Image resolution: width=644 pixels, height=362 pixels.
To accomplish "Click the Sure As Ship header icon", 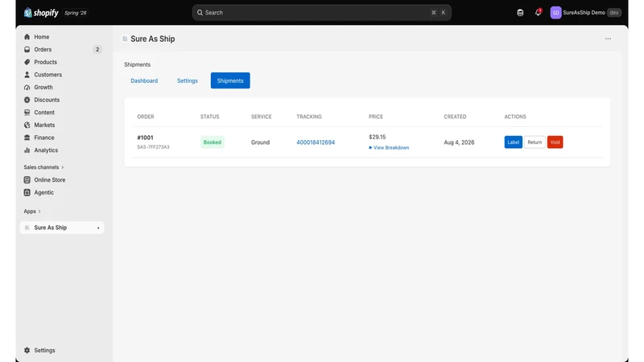I will pos(125,39).
